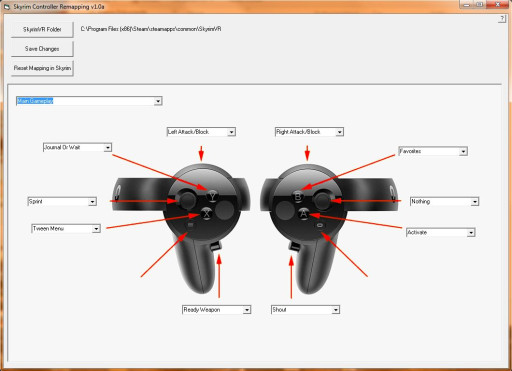512x371 pixels.
Task: Click Reset Mapping in Skyrim button
Action: click(42, 68)
